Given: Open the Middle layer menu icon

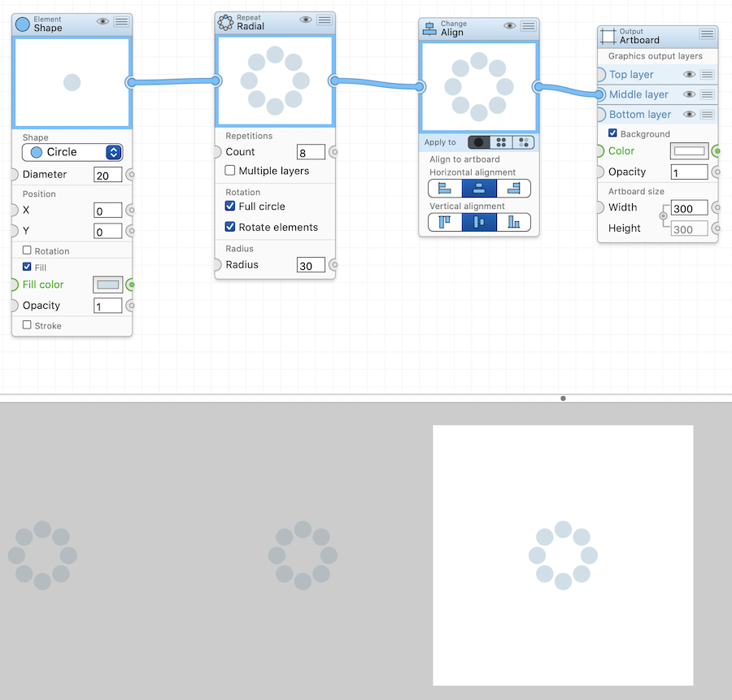Looking at the screenshot, I should click(x=707, y=94).
